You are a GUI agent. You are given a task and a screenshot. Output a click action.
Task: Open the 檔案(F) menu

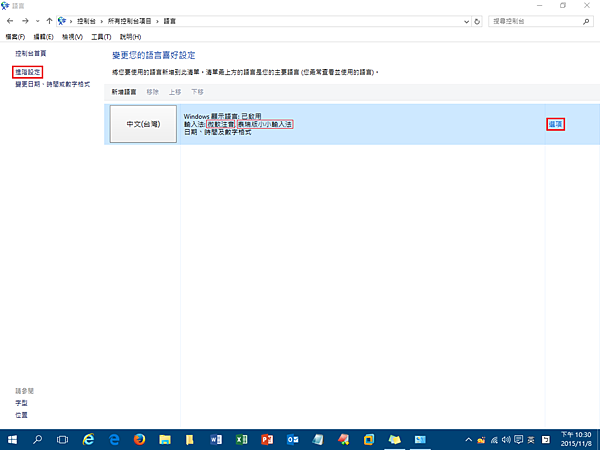click(15, 37)
